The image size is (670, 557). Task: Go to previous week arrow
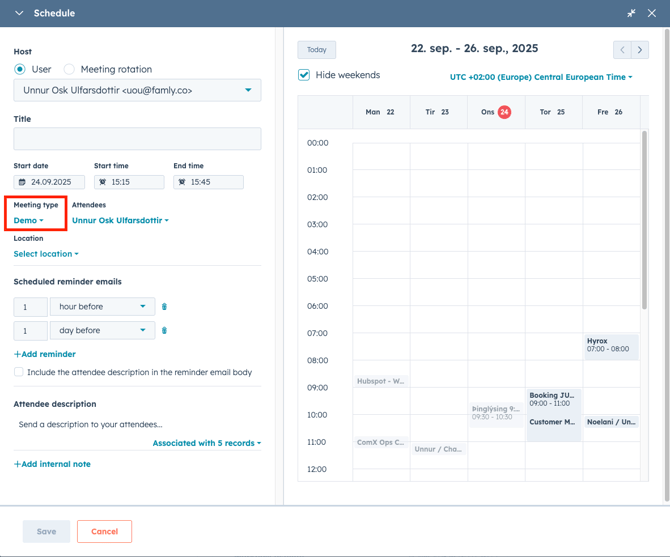click(x=622, y=49)
